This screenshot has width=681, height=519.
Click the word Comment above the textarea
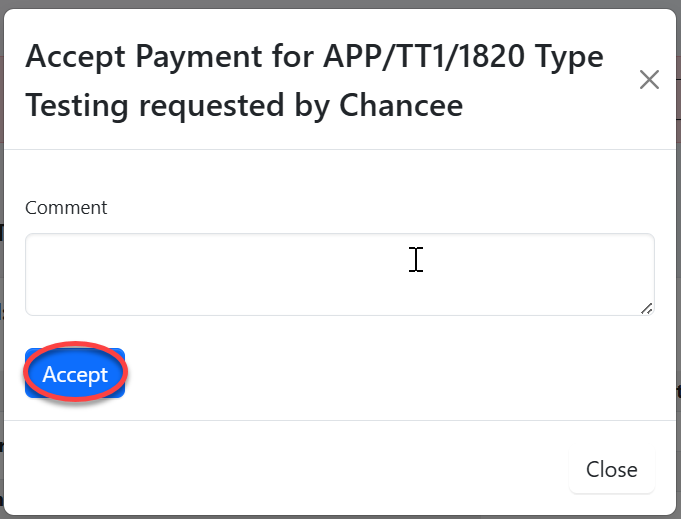[66, 208]
